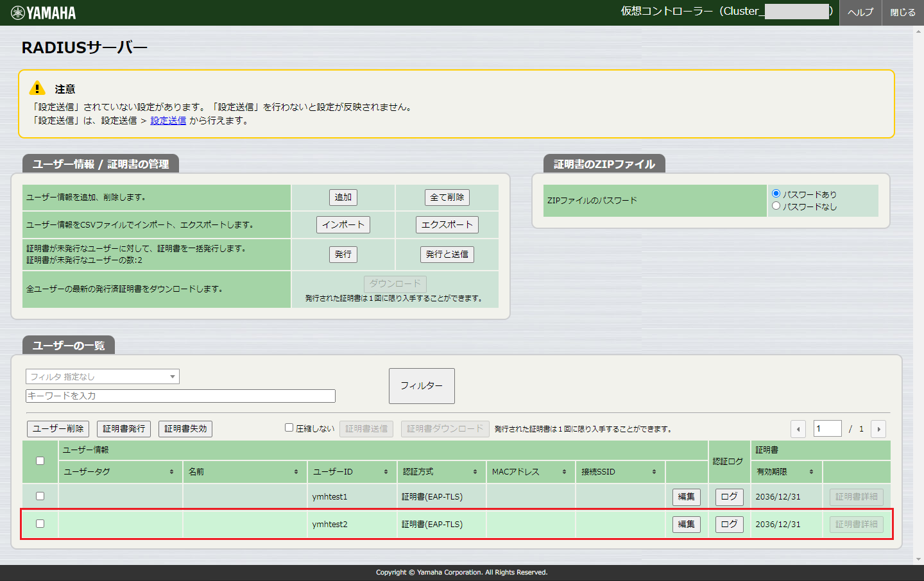The height and width of the screenshot is (581, 924).
Task: Open the ヘルプ menu item
Action: [860, 12]
